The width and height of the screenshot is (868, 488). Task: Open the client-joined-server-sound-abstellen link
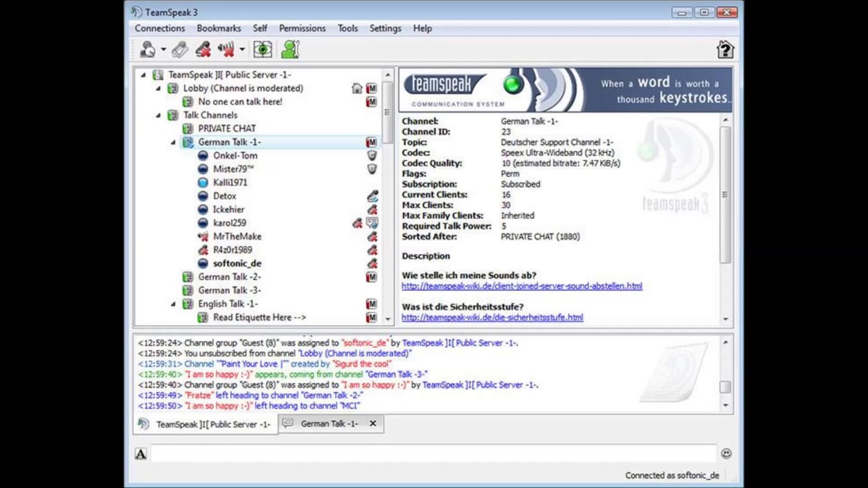[521, 286]
